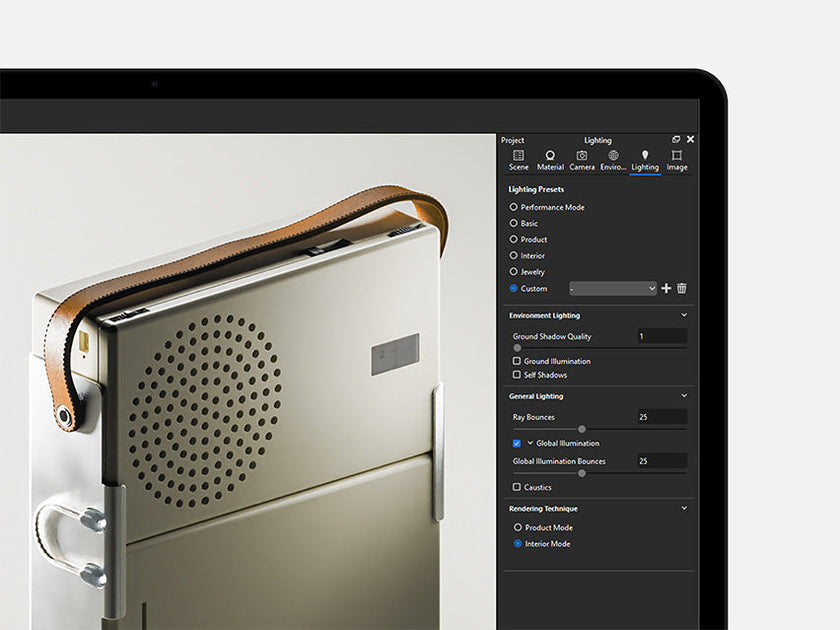
Task: Open the Environment panel icon
Action: coord(614,157)
